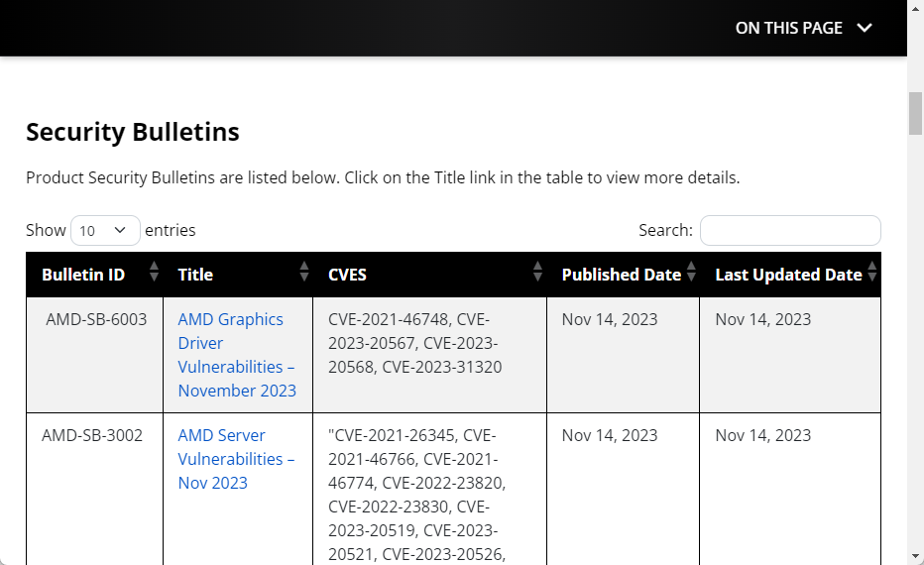Image resolution: width=924 pixels, height=565 pixels.
Task: Sort by Last Updated Date arrows
Action: click(872, 273)
